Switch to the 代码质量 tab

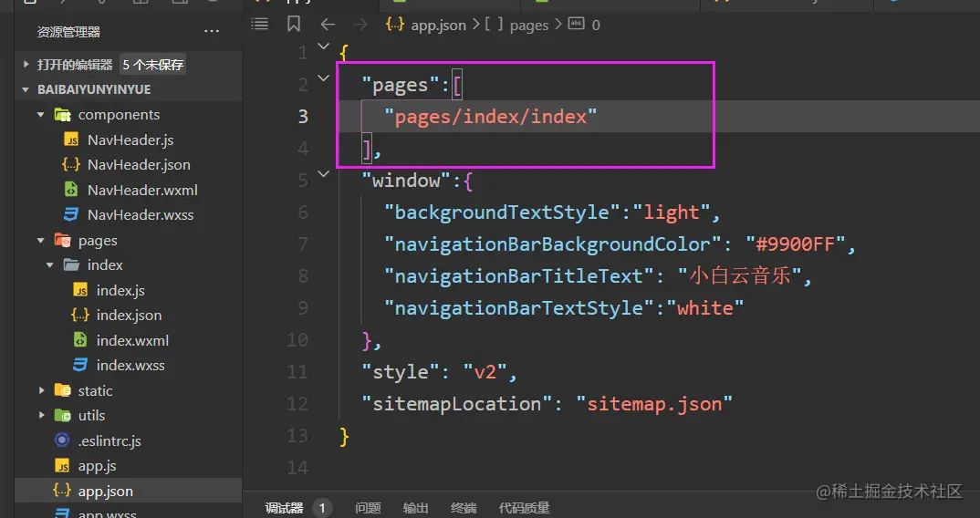click(x=525, y=508)
